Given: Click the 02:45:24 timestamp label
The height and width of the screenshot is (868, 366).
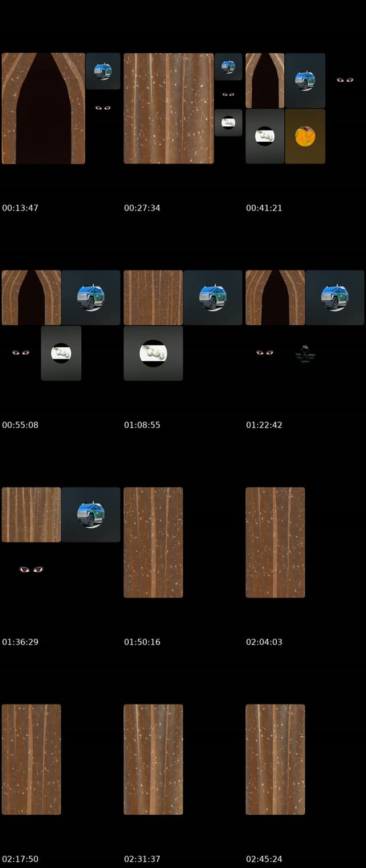Looking at the screenshot, I should [x=264, y=859].
